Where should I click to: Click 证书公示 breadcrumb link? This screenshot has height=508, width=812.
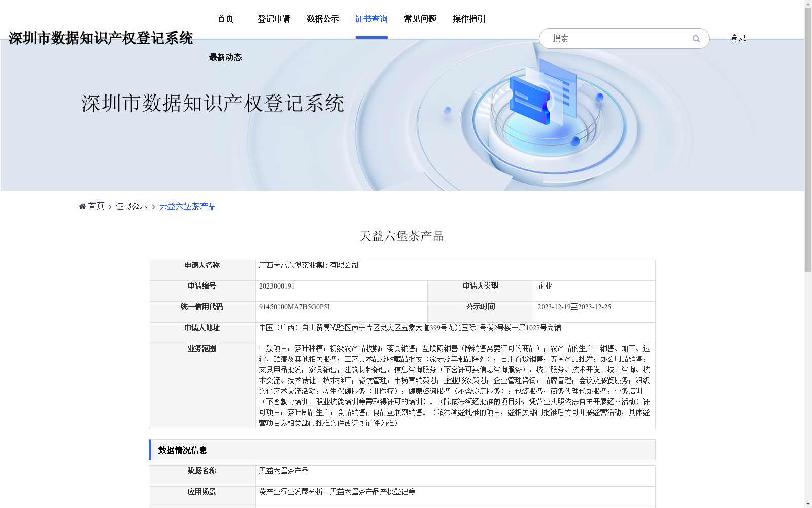[x=132, y=206]
